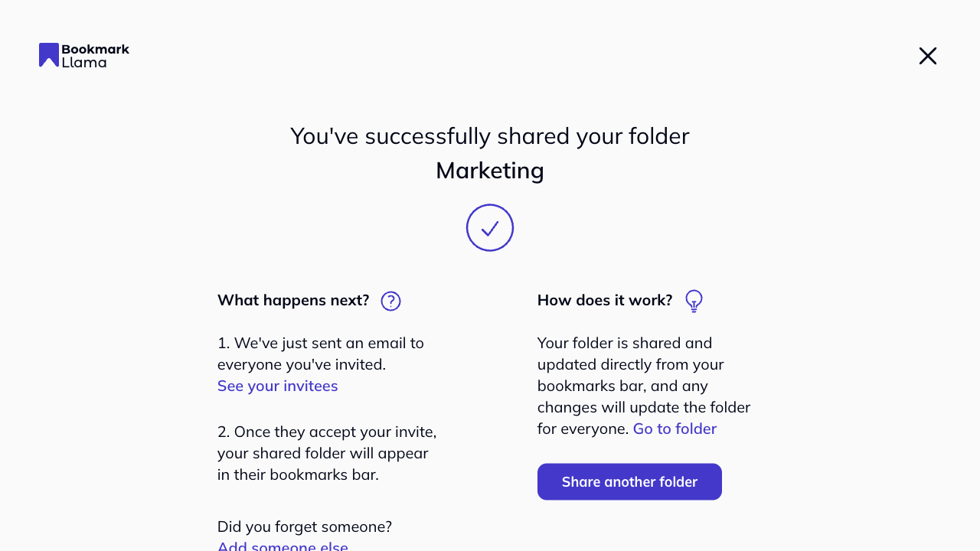Click the 'We've just sent an email' line
This screenshot has width=980, height=551.
click(321, 343)
